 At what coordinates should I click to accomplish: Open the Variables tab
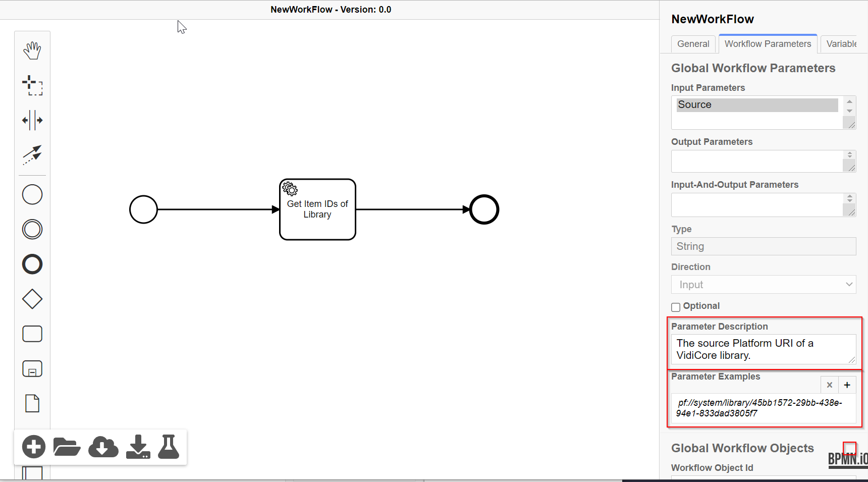[x=841, y=44]
